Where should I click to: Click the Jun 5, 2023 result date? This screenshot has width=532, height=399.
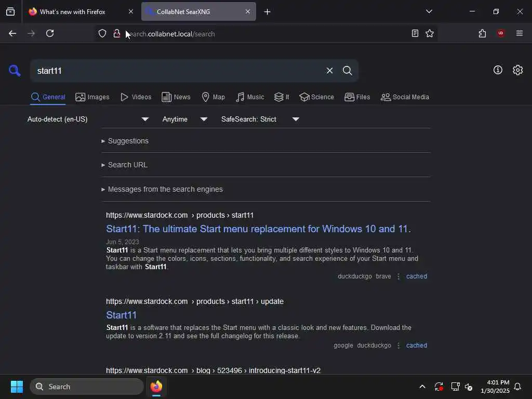pos(123,242)
